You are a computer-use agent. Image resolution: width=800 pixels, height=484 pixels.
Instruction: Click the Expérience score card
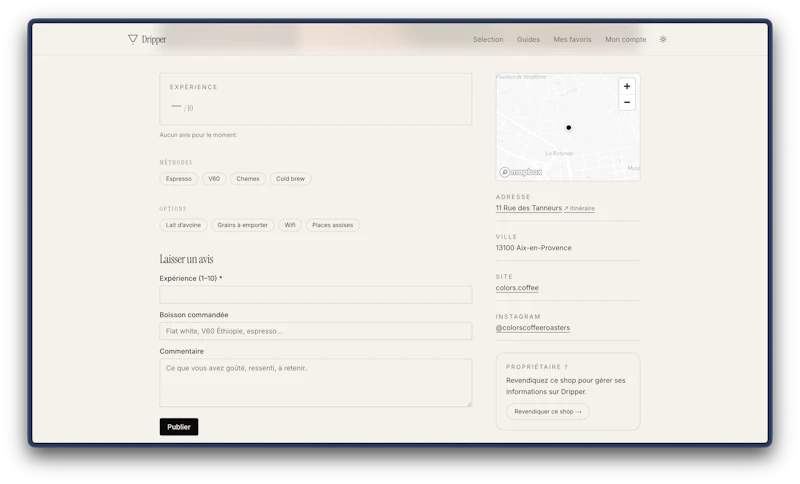[x=315, y=99]
